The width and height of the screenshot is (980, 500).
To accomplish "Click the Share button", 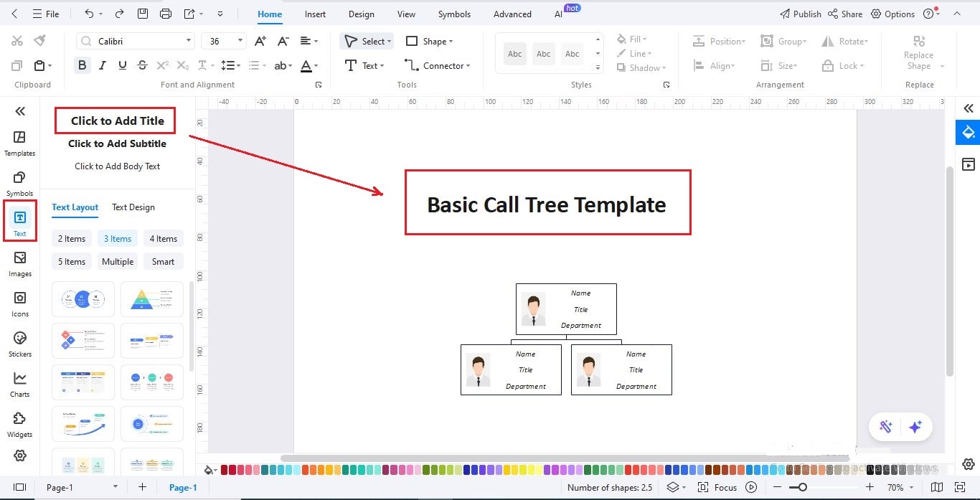I will (x=845, y=14).
